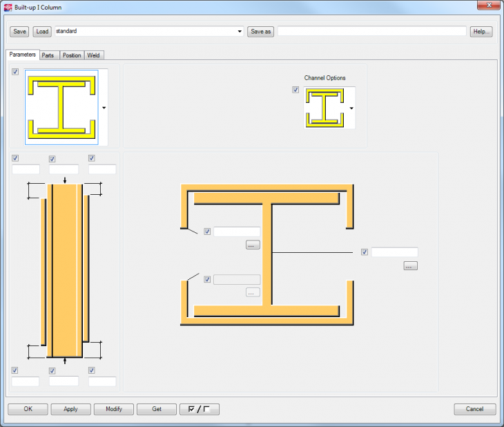Select the large built-up I column profile image
The height and width of the screenshot is (427, 504).
(61, 107)
